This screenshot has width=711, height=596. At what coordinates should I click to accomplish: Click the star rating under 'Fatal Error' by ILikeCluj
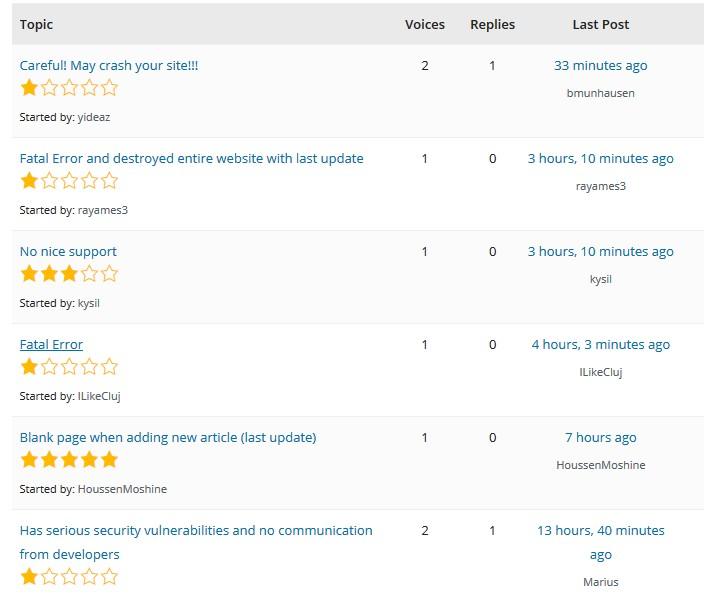coord(69,366)
